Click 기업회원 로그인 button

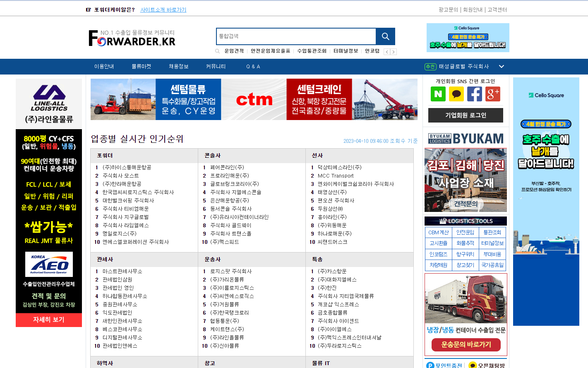pos(466,115)
